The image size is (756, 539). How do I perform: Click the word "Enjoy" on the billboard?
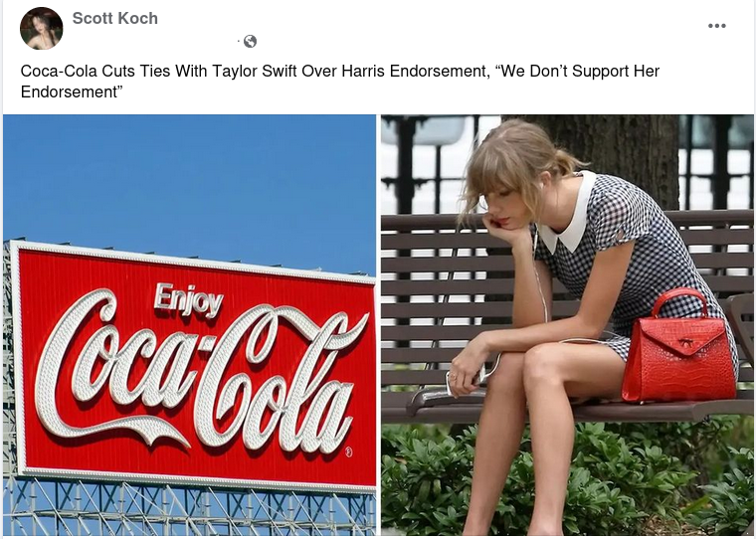(x=189, y=301)
